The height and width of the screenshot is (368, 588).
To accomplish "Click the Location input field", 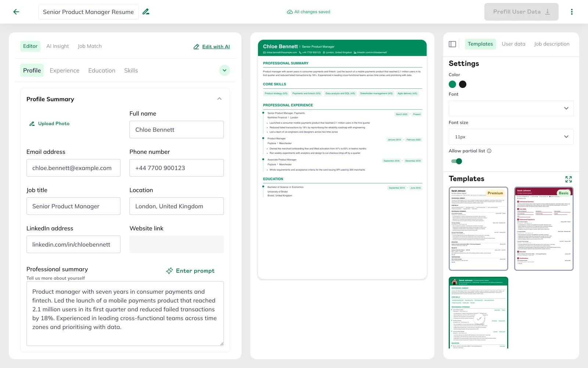I will [176, 206].
